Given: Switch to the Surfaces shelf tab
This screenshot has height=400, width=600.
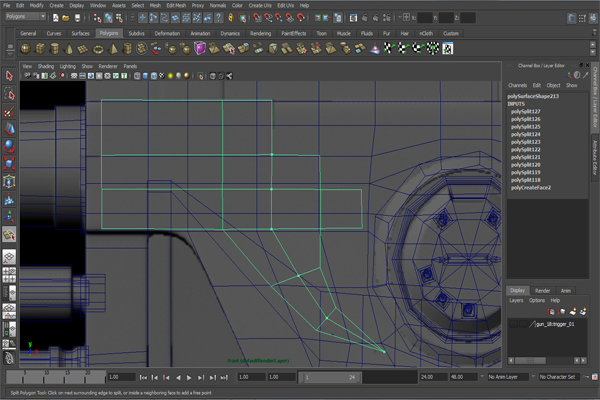Looking at the screenshot, I should 80,33.
